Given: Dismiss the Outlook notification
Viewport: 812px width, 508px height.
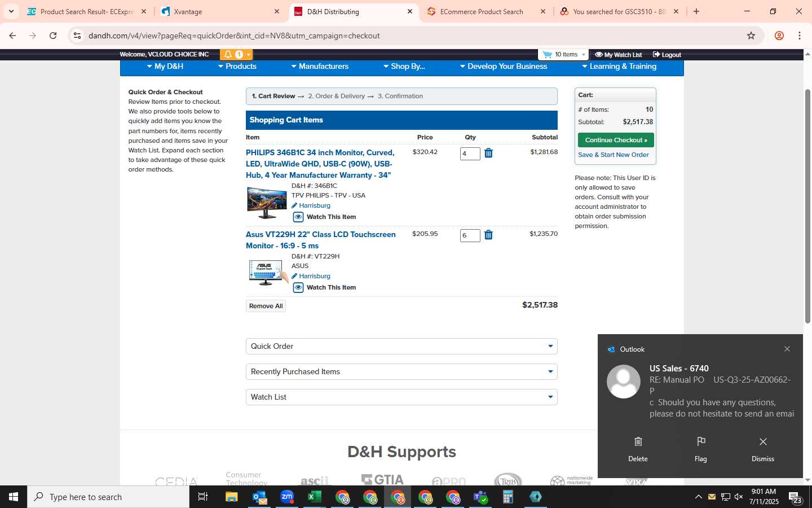Looking at the screenshot, I should pos(763,449).
